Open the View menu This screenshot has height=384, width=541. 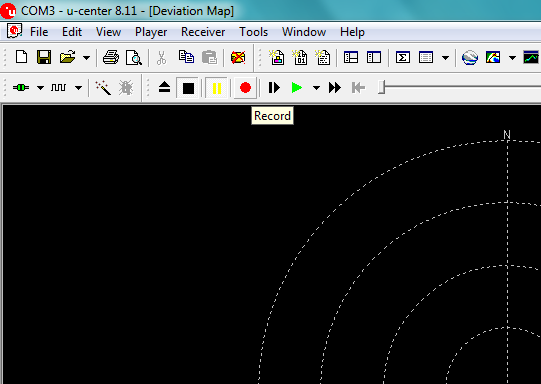(x=108, y=32)
